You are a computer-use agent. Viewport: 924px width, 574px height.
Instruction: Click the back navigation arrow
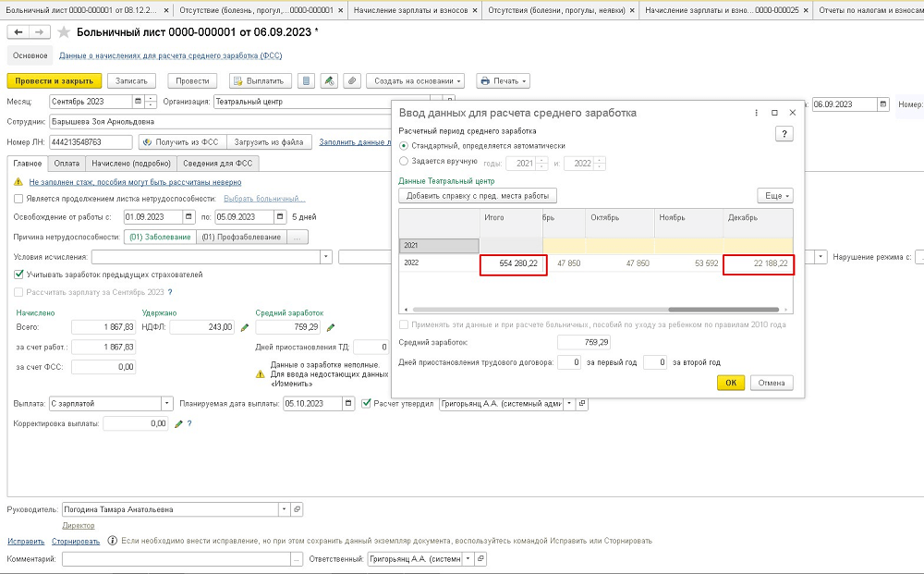pos(18,32)
